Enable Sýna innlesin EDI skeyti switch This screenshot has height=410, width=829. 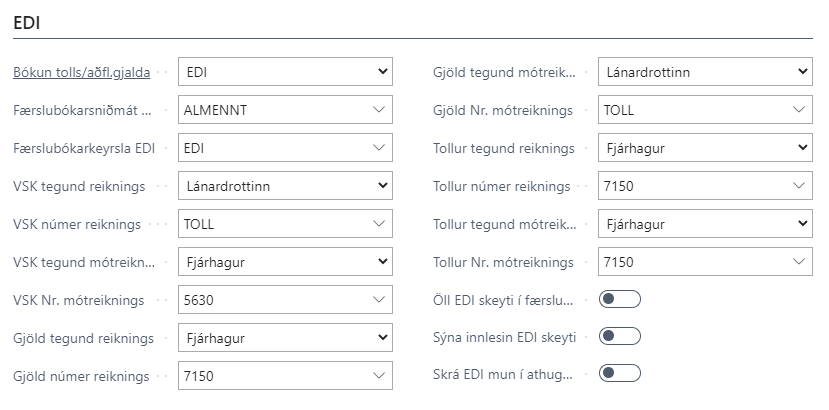tap(619, 336)
